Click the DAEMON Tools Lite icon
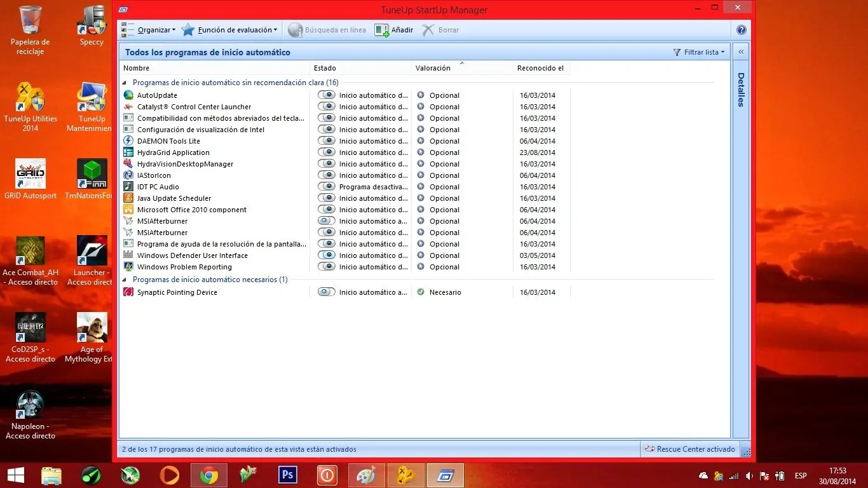The image size is (868, 488). click(x=128, y=141)
